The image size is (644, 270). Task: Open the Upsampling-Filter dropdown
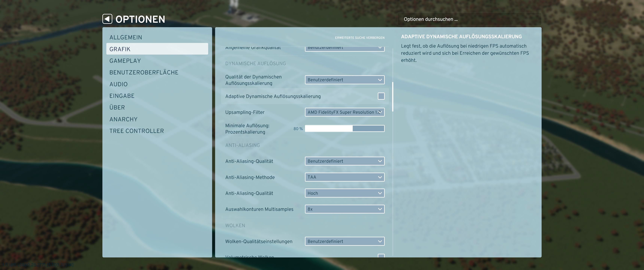coord(345,112)
